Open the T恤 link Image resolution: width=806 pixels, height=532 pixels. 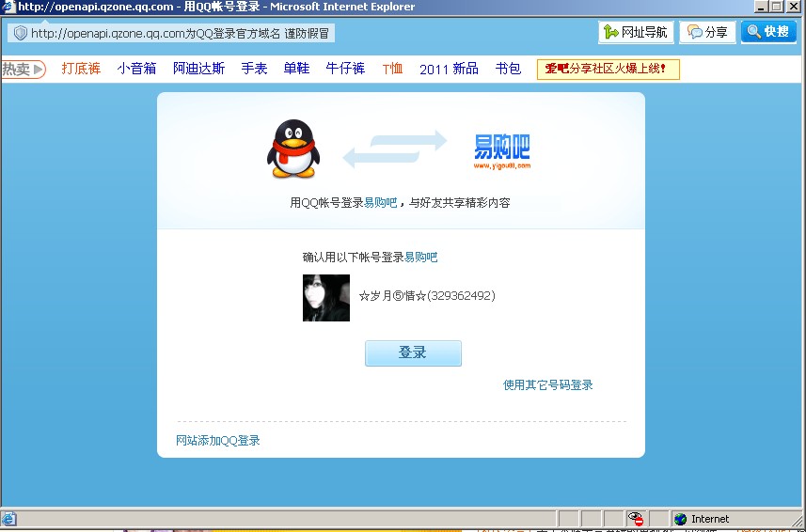tap(392, 69)
